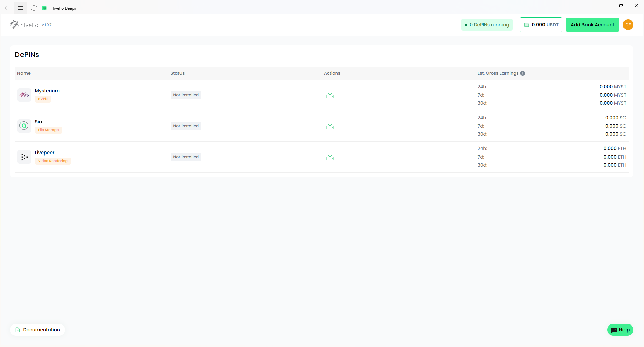Click the File Storage tag under Sia
Image resolution: width=644 pixels, height=347 pixels.
pos(48,130)
